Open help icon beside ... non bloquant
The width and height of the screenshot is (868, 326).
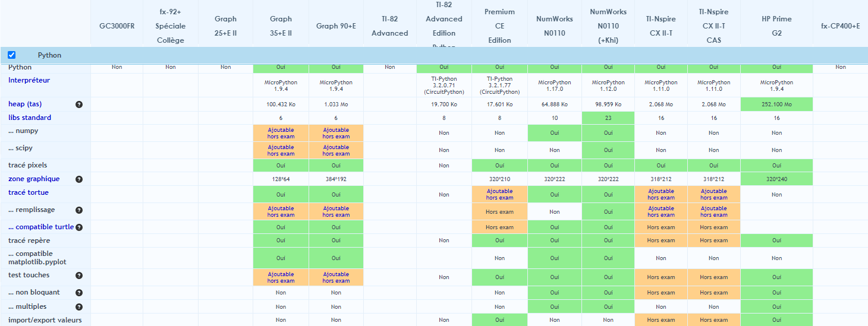[x=79, y=293]
